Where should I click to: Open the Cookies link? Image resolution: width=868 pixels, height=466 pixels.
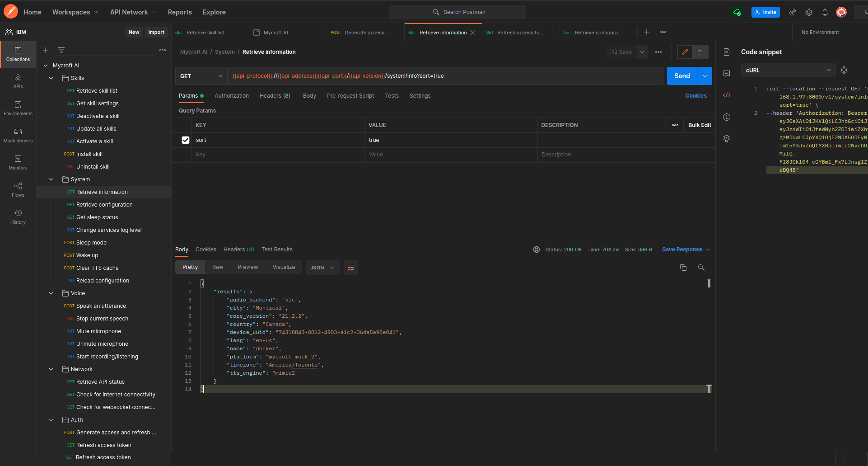tap(696, 96)
